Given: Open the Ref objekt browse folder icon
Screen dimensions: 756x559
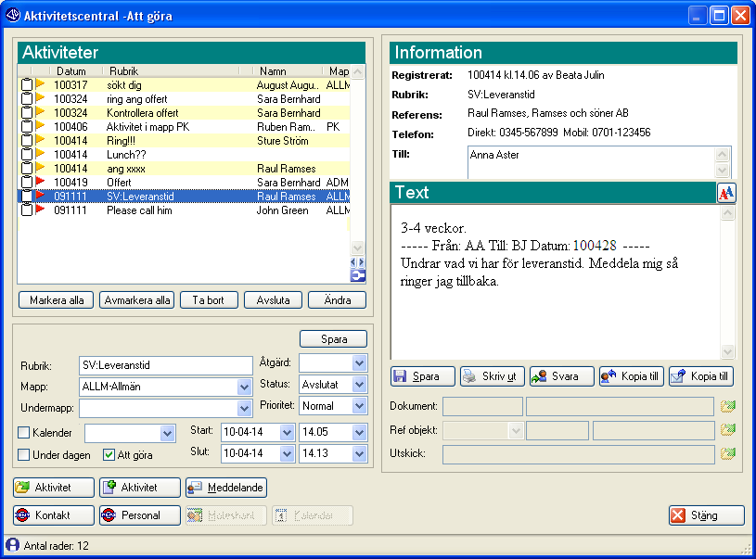Looking at the screenshot, I should pos(727,430).
